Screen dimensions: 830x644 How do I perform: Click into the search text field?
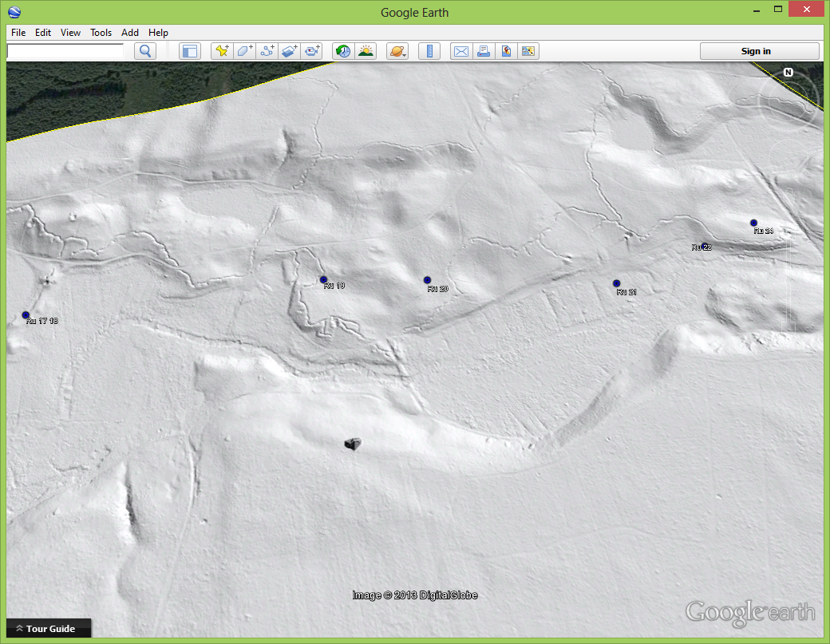coord(65,50)
